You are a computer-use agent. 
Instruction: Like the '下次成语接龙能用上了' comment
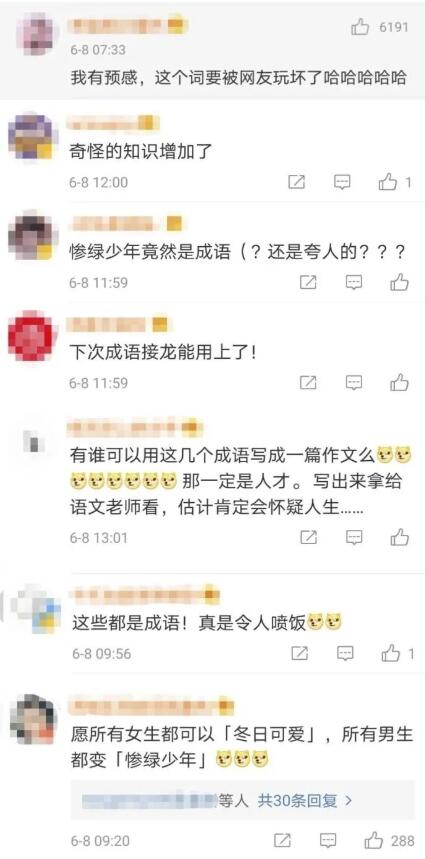coord(400,382)
